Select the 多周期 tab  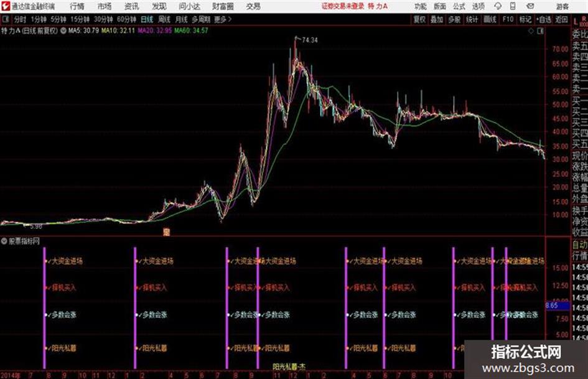(201, 19)
